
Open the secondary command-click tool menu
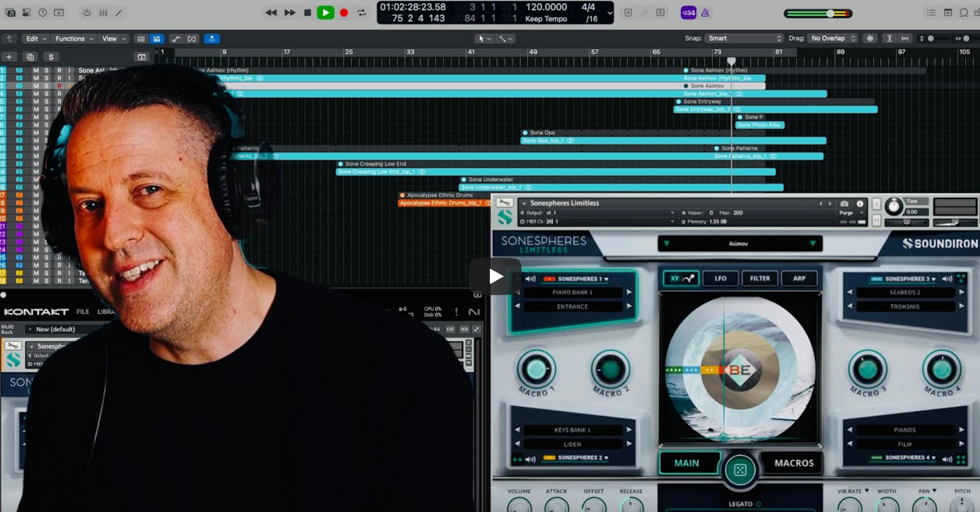[x=506, y=39]
